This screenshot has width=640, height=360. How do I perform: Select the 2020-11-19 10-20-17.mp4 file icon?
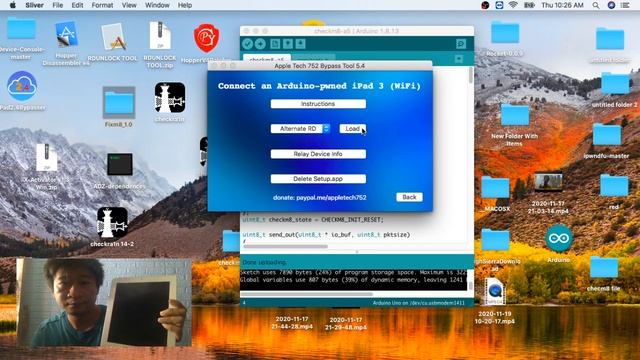pyautogui.click(x=495, y=291)
